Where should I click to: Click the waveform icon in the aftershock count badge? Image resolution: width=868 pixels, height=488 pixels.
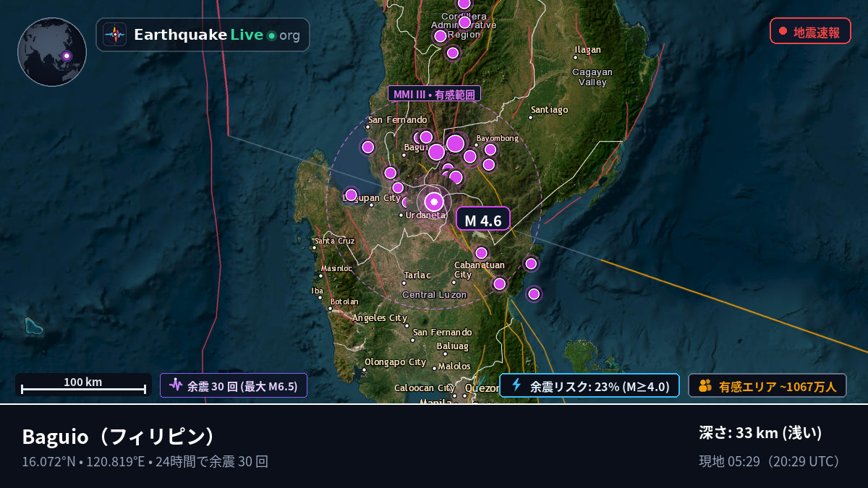[x=176, y=385]
